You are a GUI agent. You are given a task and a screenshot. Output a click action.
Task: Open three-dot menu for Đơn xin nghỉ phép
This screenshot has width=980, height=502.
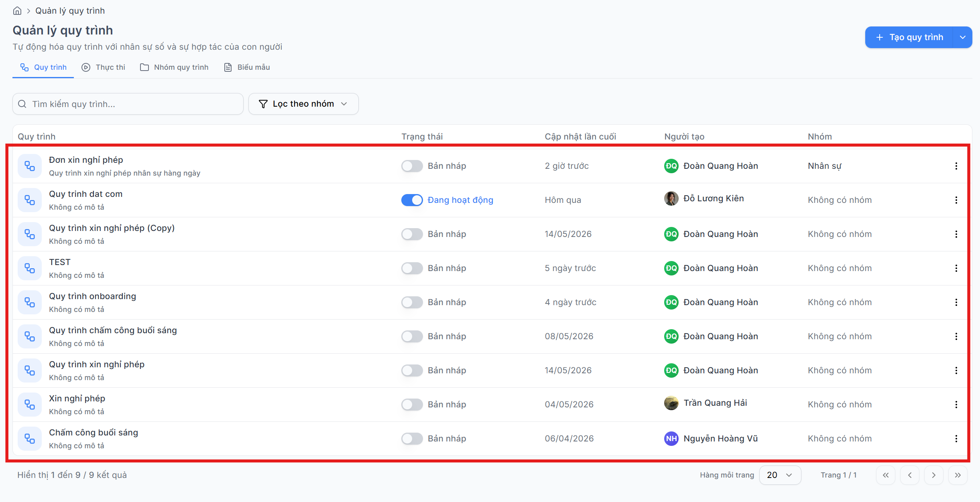pos(956,166)
